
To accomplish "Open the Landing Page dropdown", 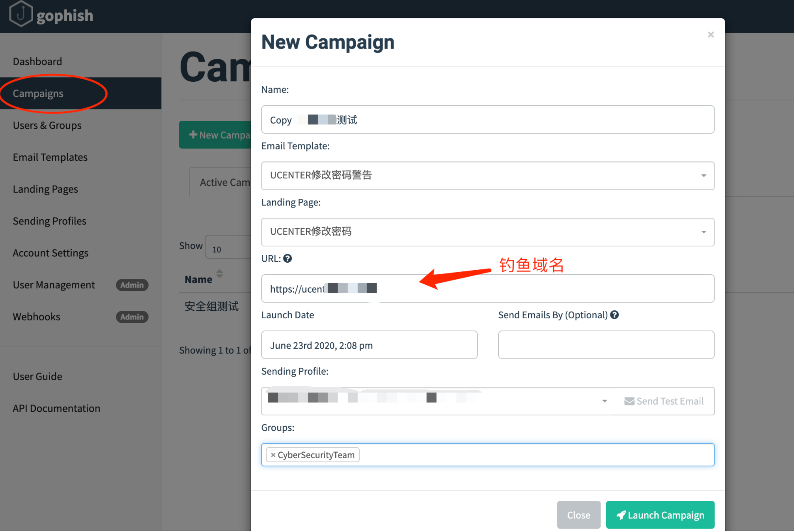I will [703, 232].
